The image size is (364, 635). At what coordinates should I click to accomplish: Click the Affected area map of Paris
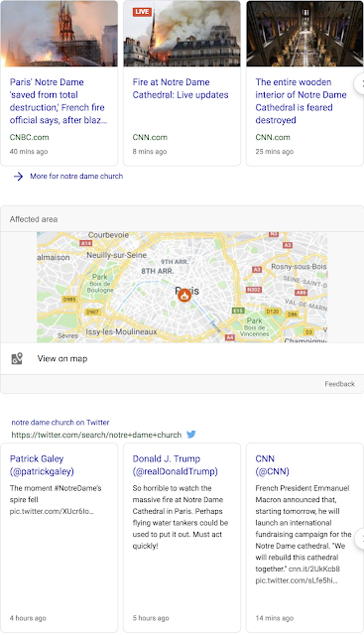pyautogui.click(x=182, y=287)
